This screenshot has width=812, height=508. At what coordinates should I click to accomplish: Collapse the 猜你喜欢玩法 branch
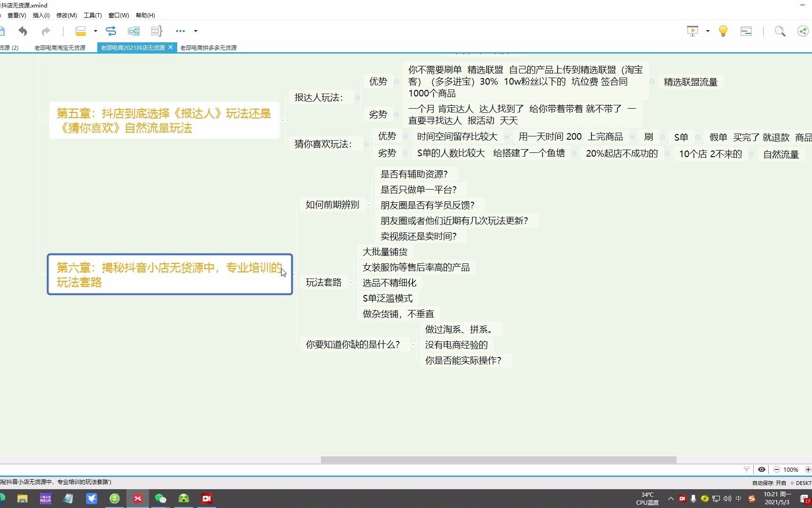[366, 144]
